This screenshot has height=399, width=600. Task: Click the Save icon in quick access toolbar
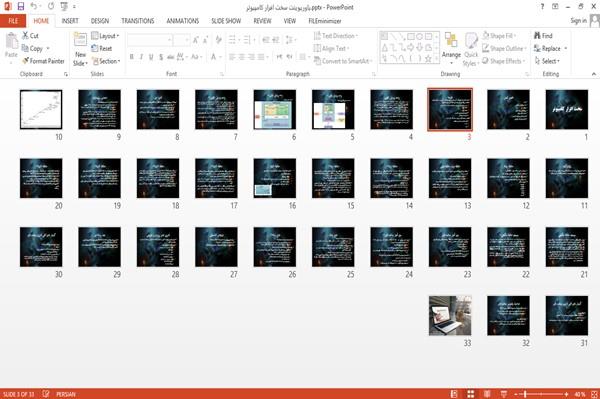(x=21, y=6)
